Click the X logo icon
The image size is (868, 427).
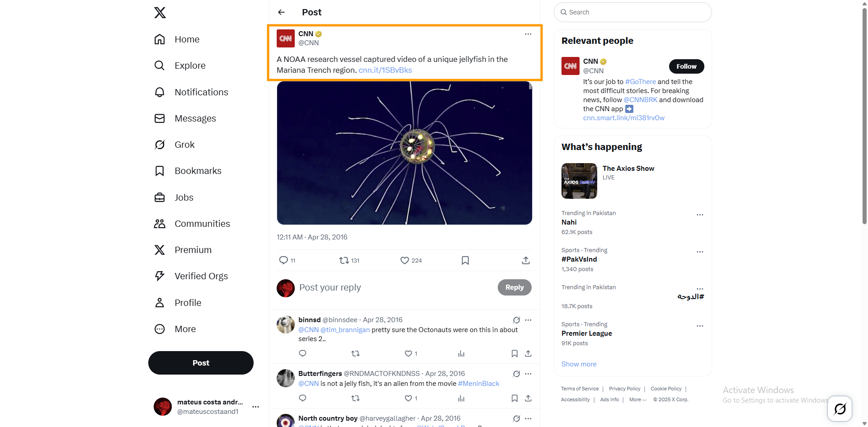[x=160, y=13]
